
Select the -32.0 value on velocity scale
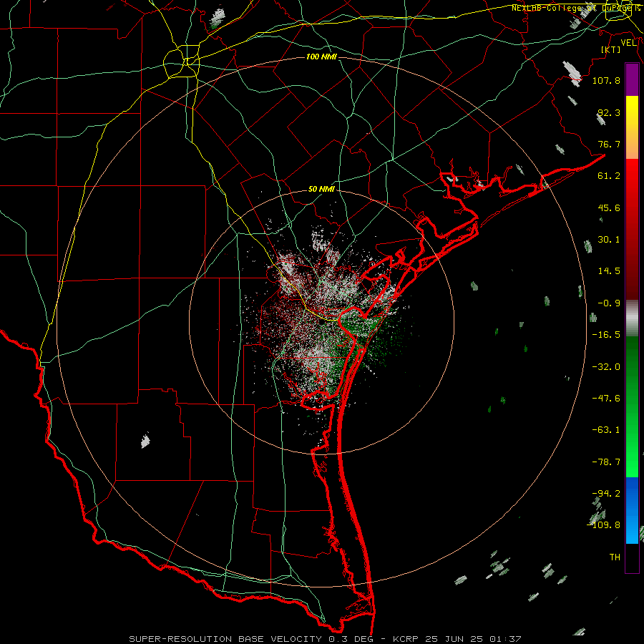606,367
